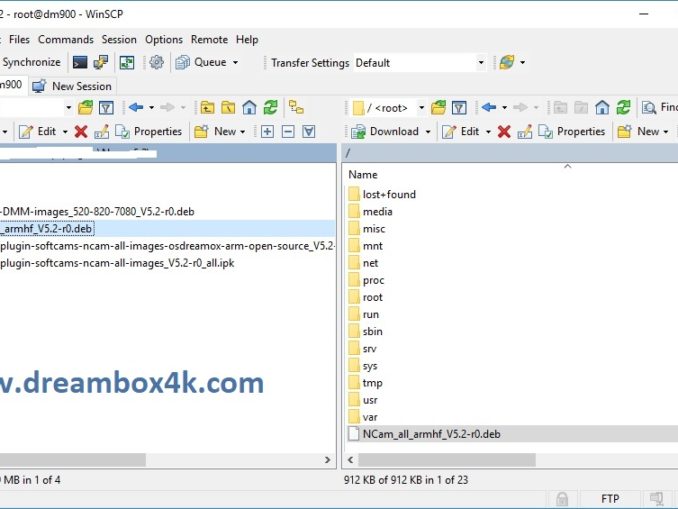Expand the Queue dropdown arrow
This screenshot has height=509, width=678.
tap(236, 63)
